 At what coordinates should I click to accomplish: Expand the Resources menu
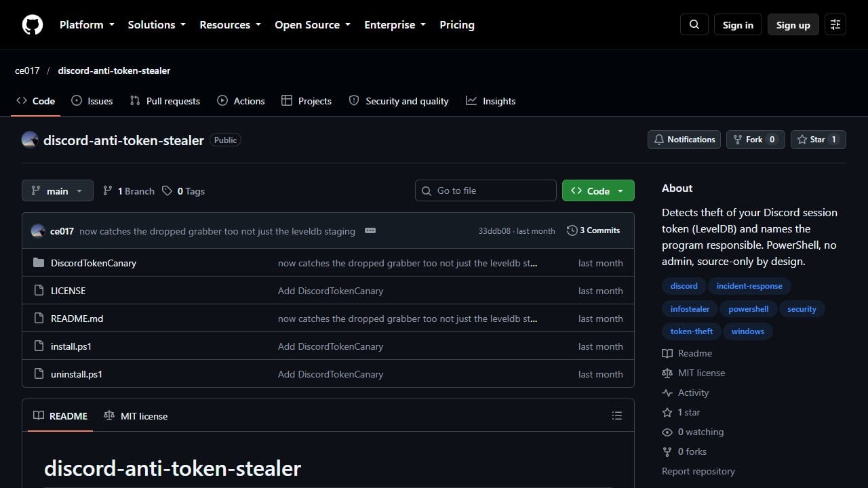tap(230, 24)
